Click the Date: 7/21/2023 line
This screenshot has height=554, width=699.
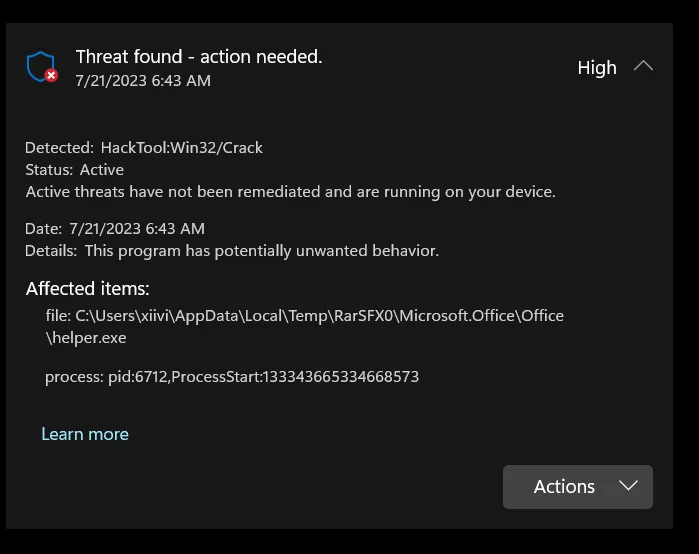coord(115,229)
